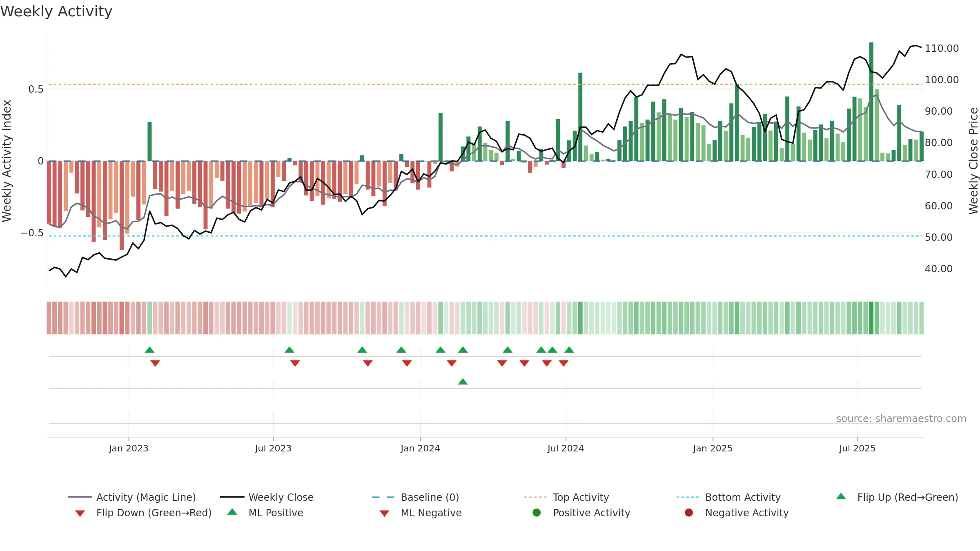980x551 pixels.
Task: Click the first Flip Up triangle near January 2023
Action: [149, 350]
